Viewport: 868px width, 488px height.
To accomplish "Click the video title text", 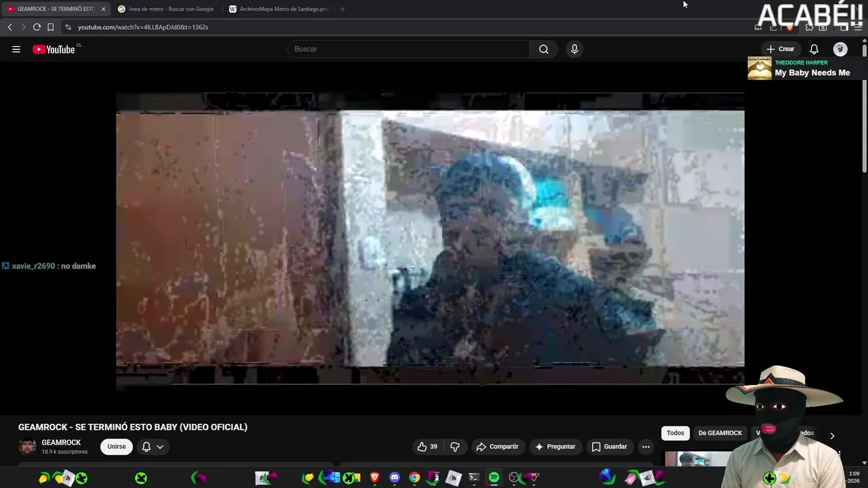I will pyautogui.click(x=133, y=427).
